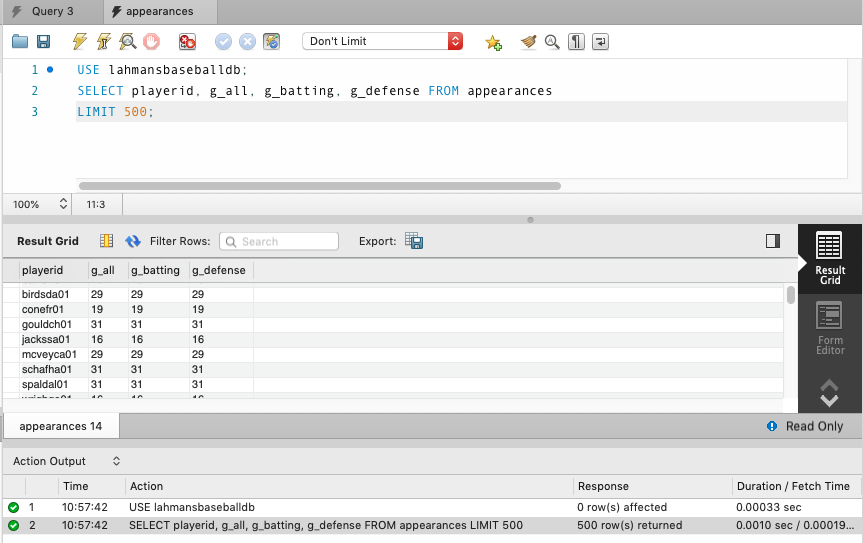
Task: Click g_defense value 19 for conefr01
Action: click(x=198, y=309)
